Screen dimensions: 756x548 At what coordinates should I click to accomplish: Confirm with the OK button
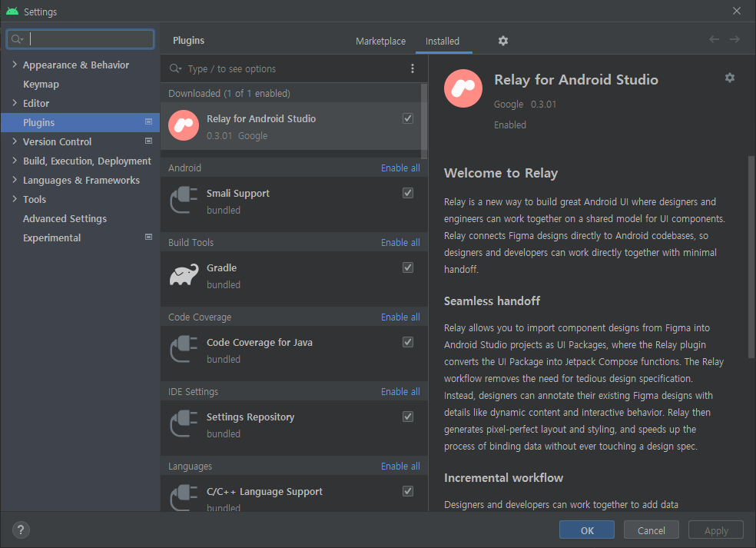tap(587, 530)
